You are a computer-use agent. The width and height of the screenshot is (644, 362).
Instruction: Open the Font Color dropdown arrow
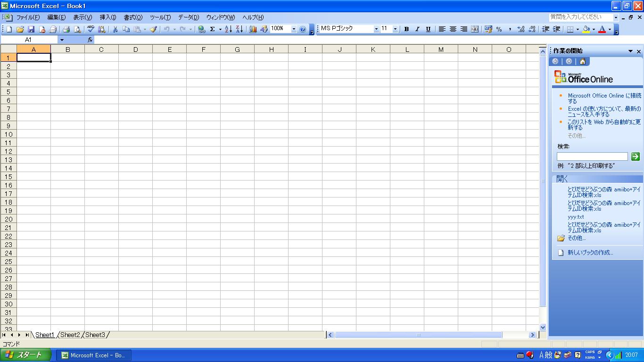tap(610, 29)
